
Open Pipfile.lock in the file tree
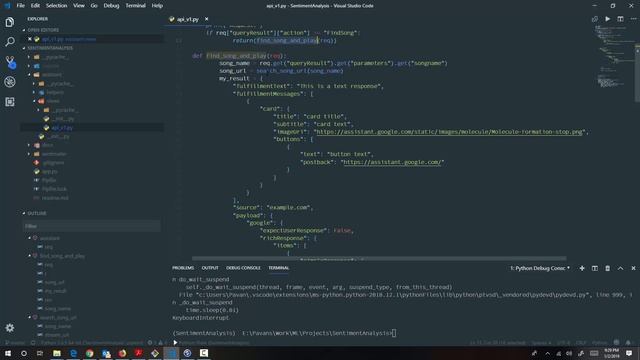(54, 189)
